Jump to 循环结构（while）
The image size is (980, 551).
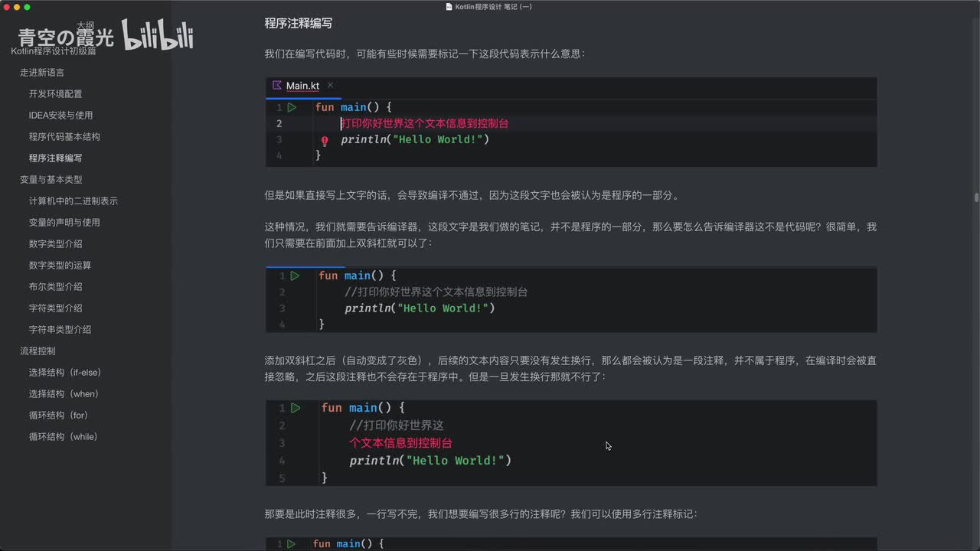pos(63,437)
